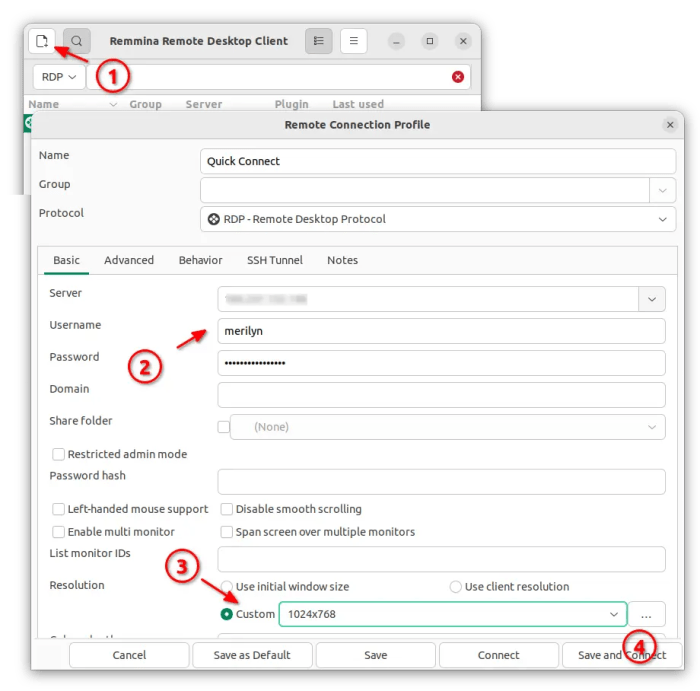This screenshot has height=691, width=700.
Task: Click the ellipsis resolutions editor button
Action: coord(646,614)
